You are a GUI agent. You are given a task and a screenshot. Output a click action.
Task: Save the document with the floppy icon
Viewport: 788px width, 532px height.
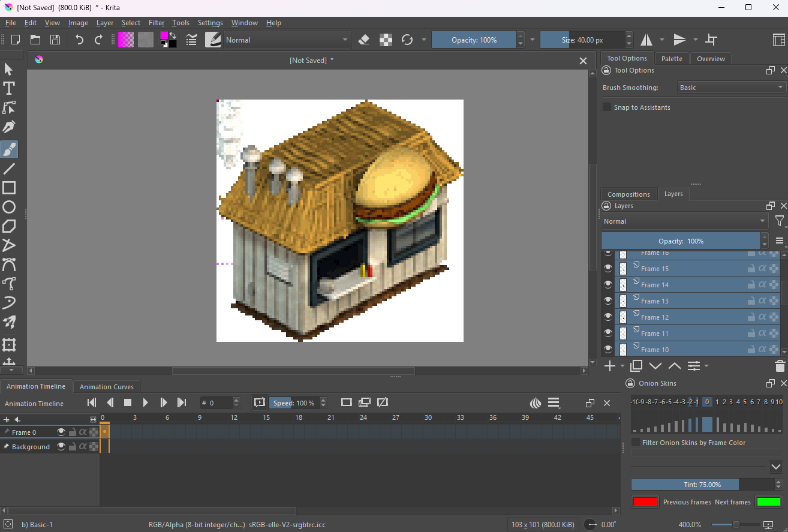tap(55, 40)
